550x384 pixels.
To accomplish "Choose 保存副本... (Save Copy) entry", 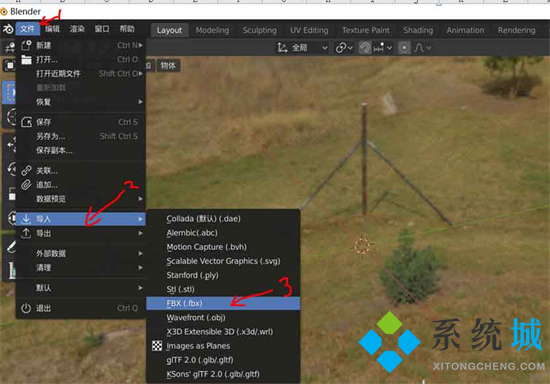I will [81, 150].
